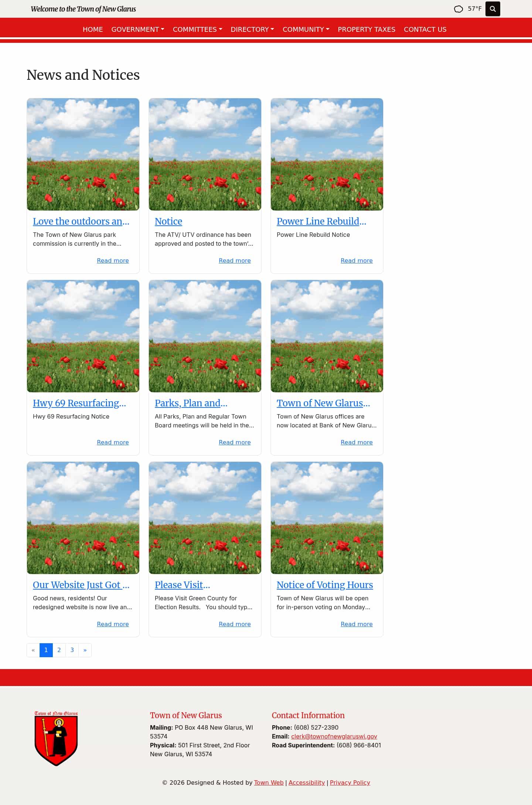Click the physical address 501 First Street text
The width and height of the screenshot is (532, 805).
(200, 750)
